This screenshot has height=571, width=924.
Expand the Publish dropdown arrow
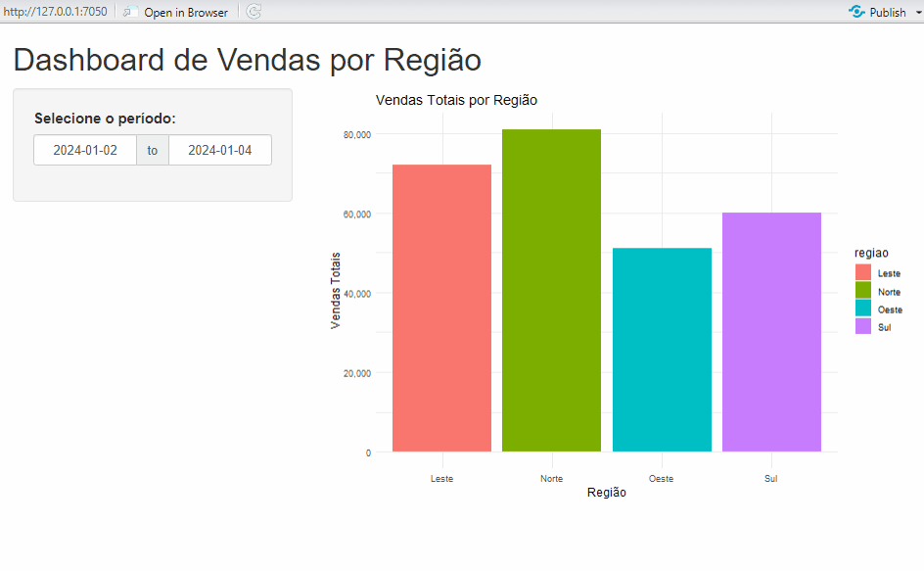pyautogui.click(x=916, y=13)
